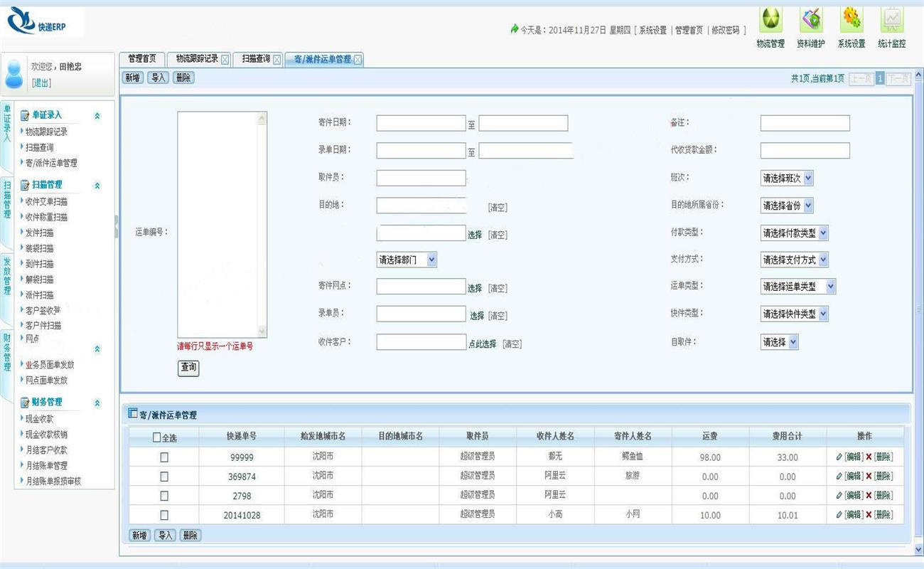This screenshot has width=924, height=569.
Task: Check the box for waybill 20141028
Action: coord(164,515)
